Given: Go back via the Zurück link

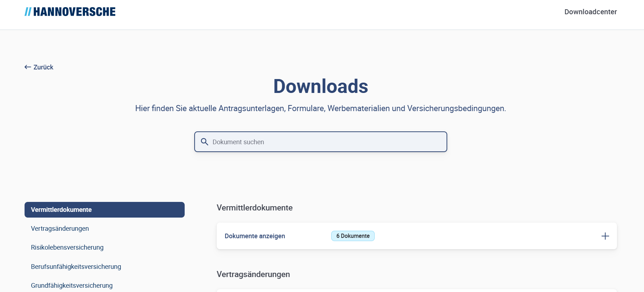Looking at the screenshot, I should click(43, 67).
